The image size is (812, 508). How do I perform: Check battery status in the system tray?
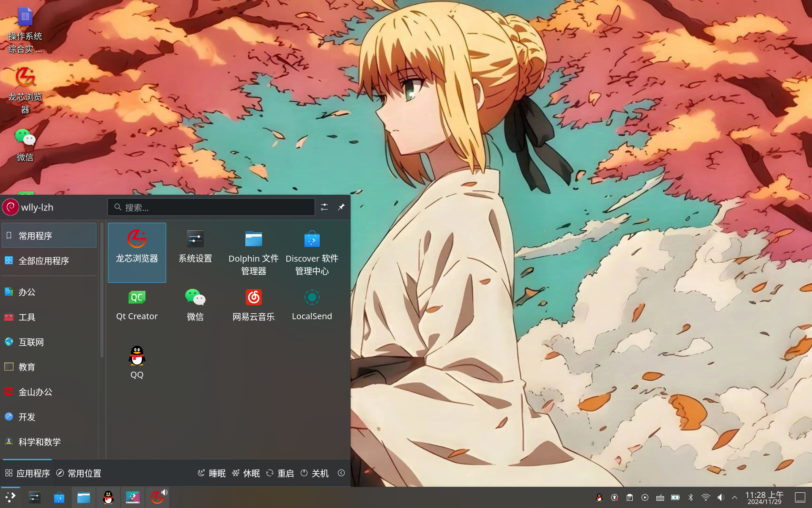675,497
